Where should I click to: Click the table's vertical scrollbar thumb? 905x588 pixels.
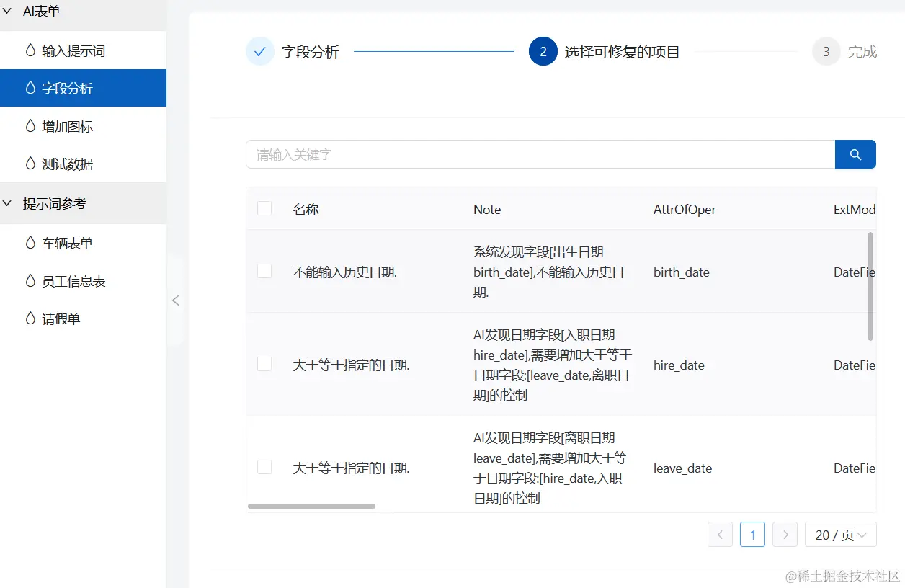(x=870, y=286)
